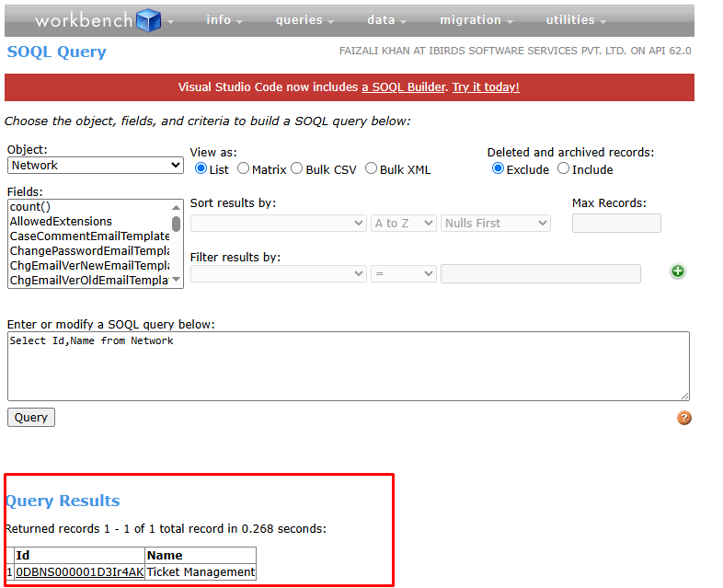Screen dimensions: 723x588
Task: Select Include deleted and archived records
Action: coord(563,169)
